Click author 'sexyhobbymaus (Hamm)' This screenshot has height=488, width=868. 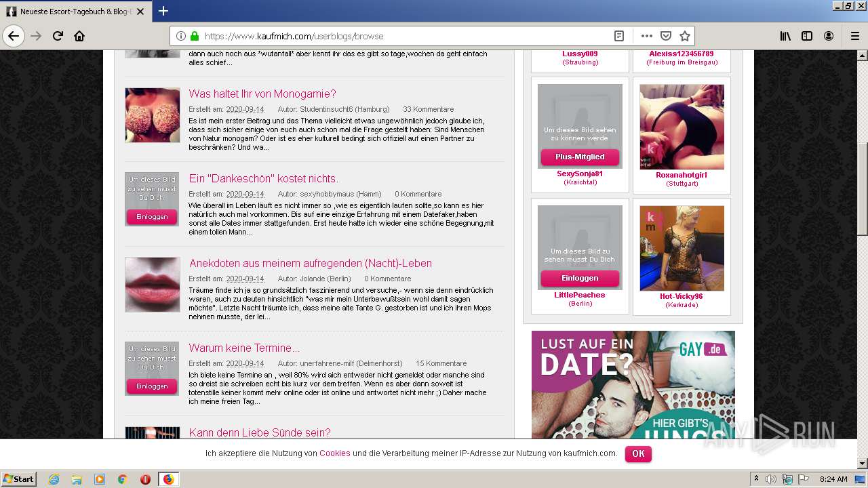coord(340,194)
